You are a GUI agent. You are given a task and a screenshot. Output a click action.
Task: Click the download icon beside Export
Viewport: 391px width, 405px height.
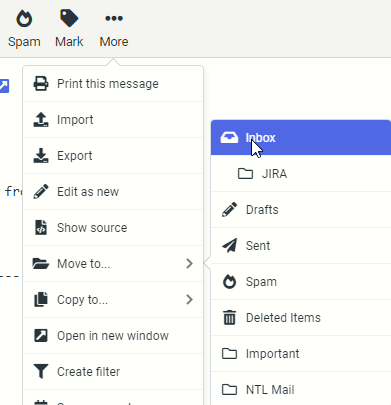point(41,156)
